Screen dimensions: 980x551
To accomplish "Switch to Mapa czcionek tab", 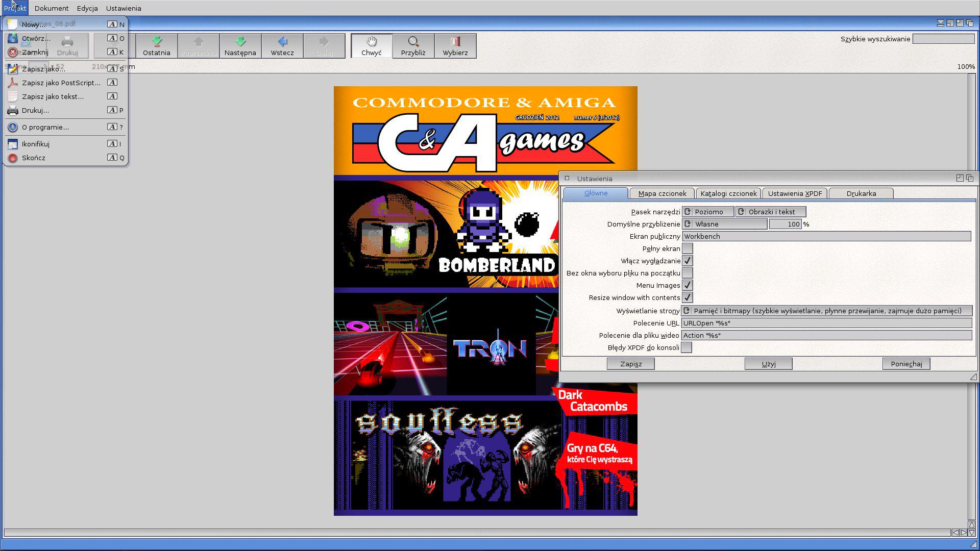I will pos(662,193).
